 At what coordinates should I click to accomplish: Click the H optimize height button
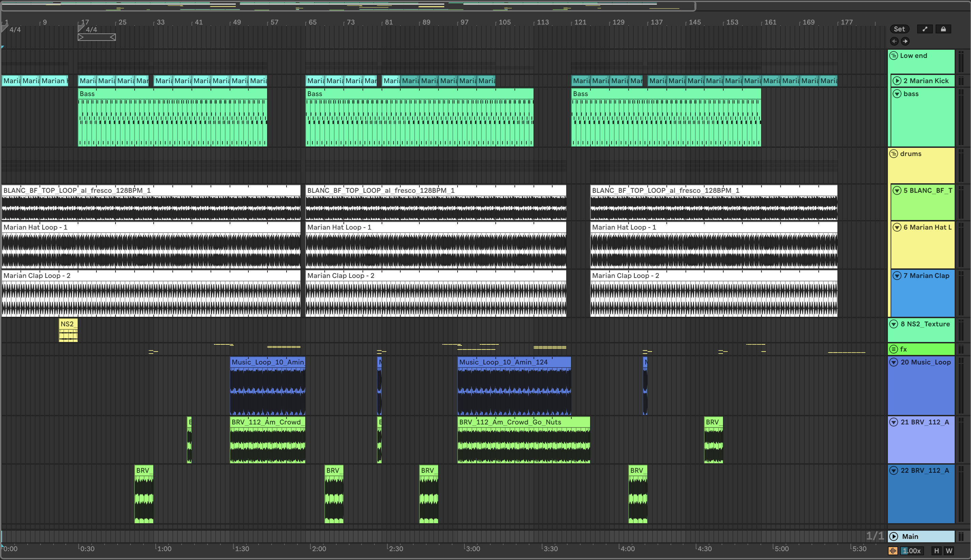(x=936, y=551)
